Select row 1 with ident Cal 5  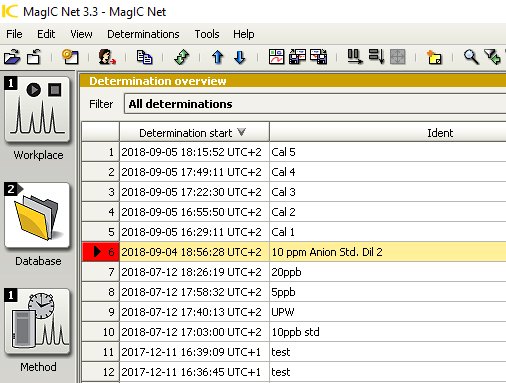[294, 152]
